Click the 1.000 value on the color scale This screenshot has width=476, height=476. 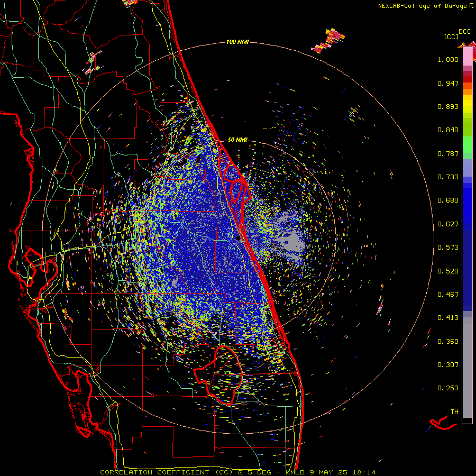[448, 59]
